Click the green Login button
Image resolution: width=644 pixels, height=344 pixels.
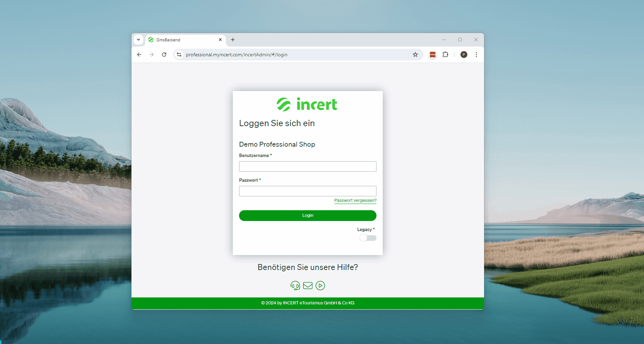[x=308, y=215]
